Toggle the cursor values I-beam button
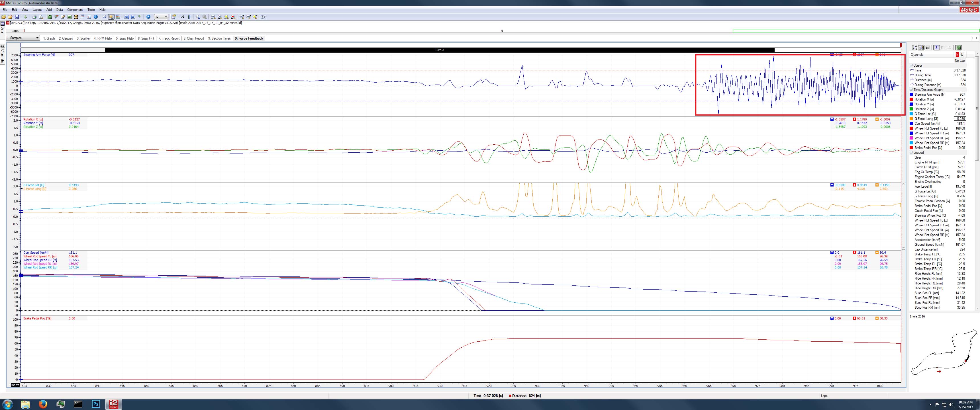The image size is (980, 410). pos(937,48)
